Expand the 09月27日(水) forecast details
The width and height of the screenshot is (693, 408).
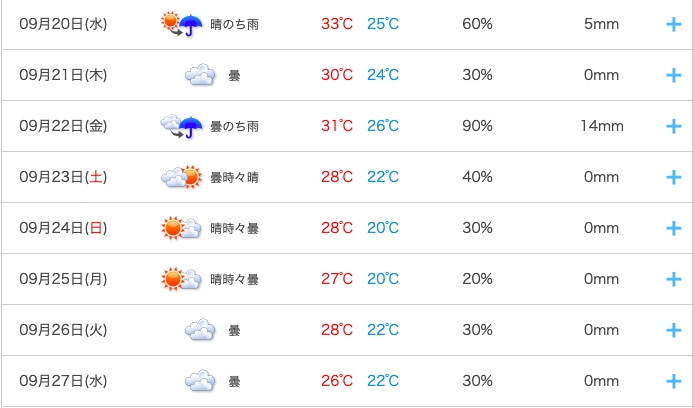click(x=674, y=381)
